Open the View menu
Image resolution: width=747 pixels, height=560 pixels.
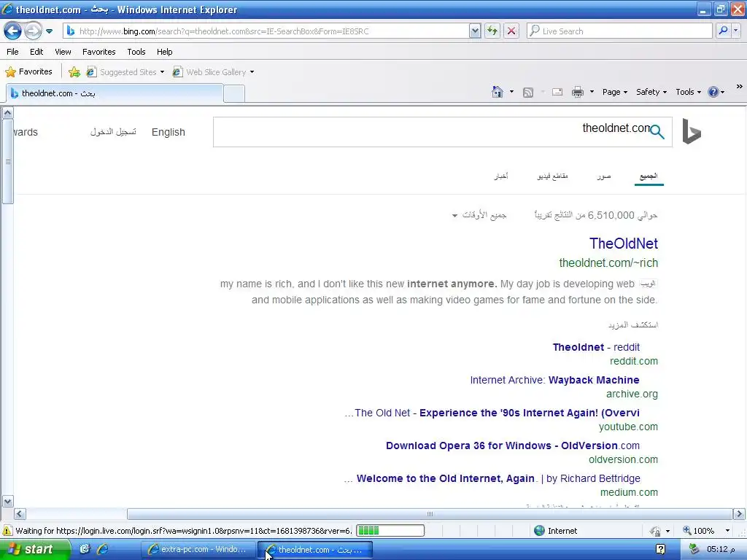(x=63, y=52)
